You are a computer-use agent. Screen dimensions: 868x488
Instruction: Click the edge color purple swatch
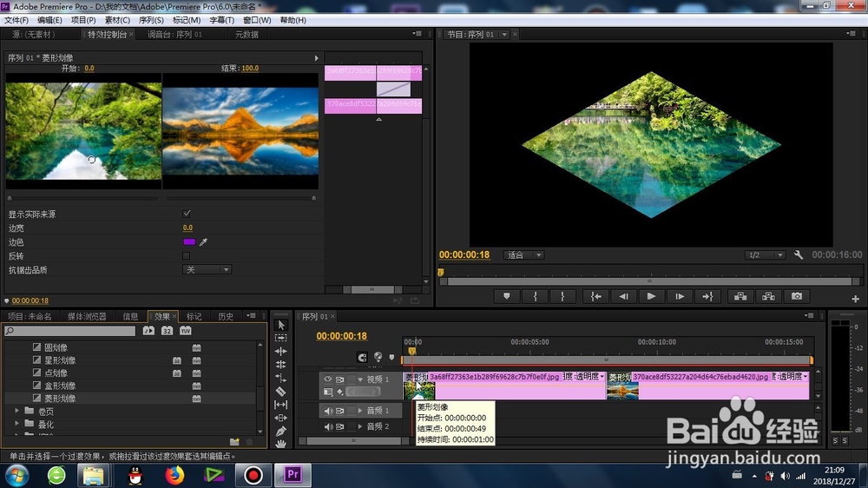188,242
